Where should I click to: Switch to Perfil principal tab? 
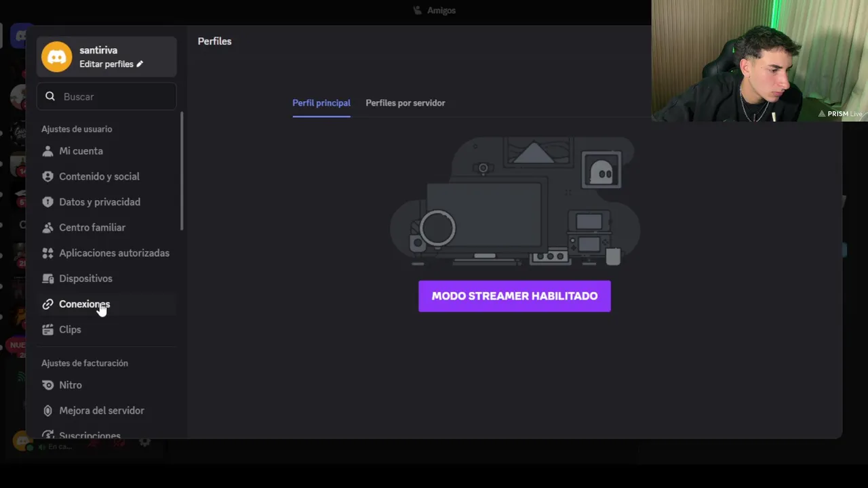pyautogui.click(x=321, y=103)
